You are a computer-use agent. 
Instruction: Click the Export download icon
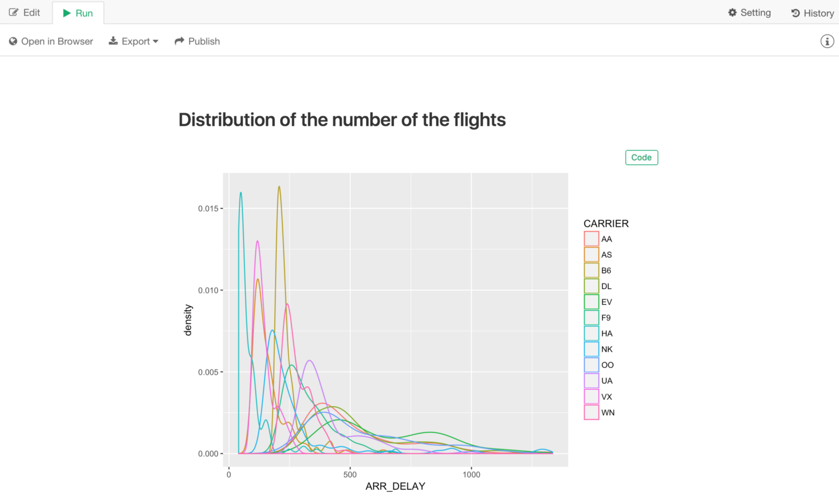tap(113, 41)
